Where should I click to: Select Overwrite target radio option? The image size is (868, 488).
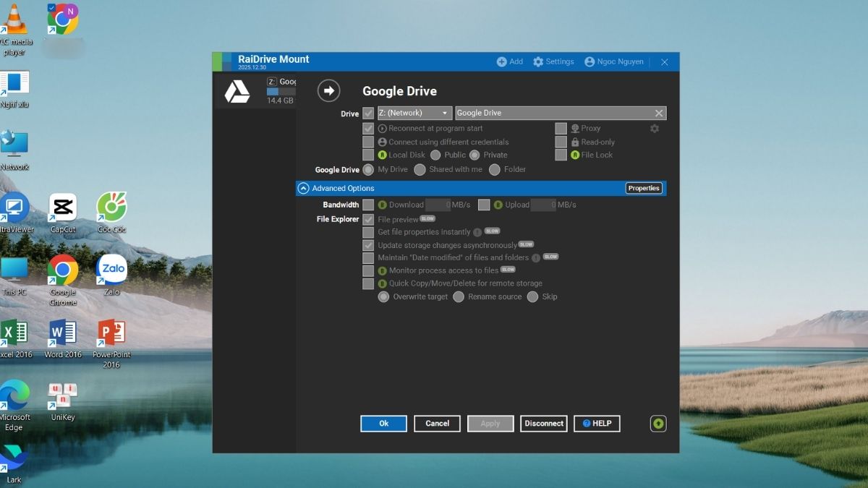coord(383,296)
